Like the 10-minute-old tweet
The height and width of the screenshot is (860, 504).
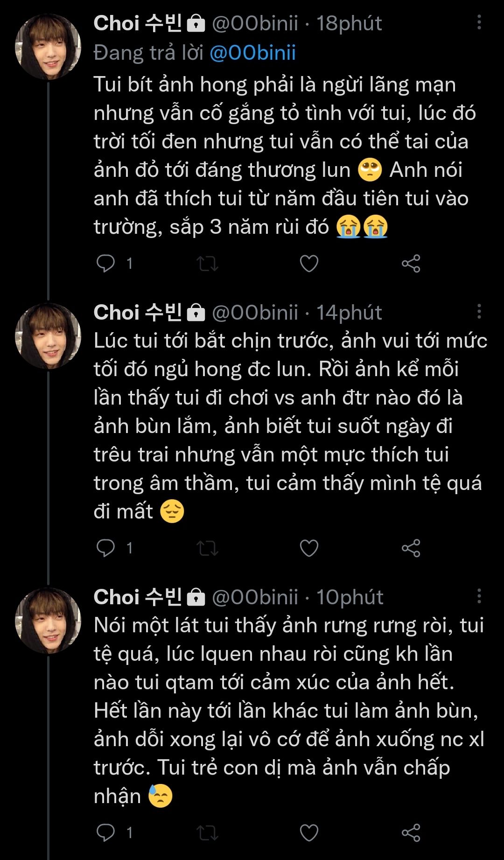(309, 832)
